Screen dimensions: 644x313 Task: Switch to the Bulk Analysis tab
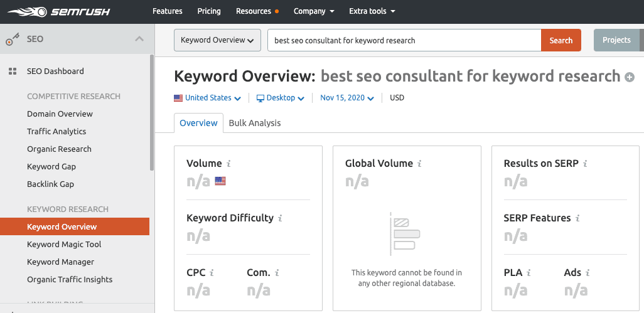255,123
